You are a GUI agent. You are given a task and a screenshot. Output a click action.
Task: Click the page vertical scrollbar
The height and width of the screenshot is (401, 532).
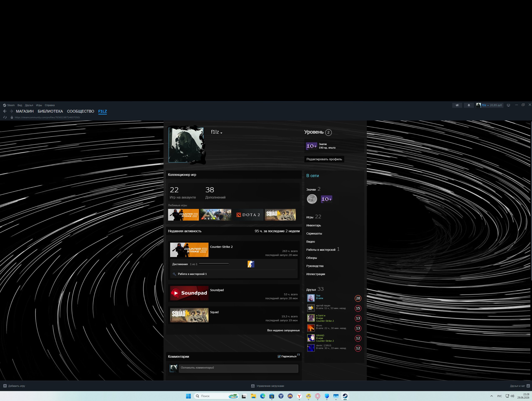pyautogui.click(x=531, y=201)
